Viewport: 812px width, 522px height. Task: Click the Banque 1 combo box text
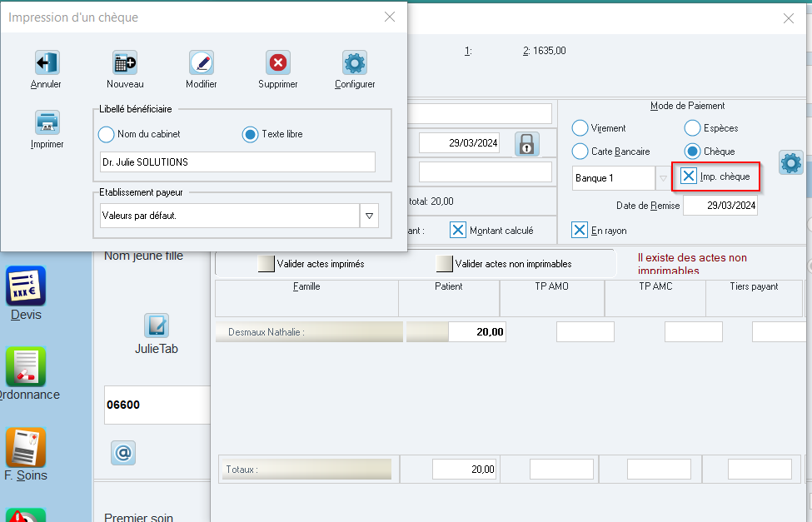pyautogui.click(x=614, y=178)
